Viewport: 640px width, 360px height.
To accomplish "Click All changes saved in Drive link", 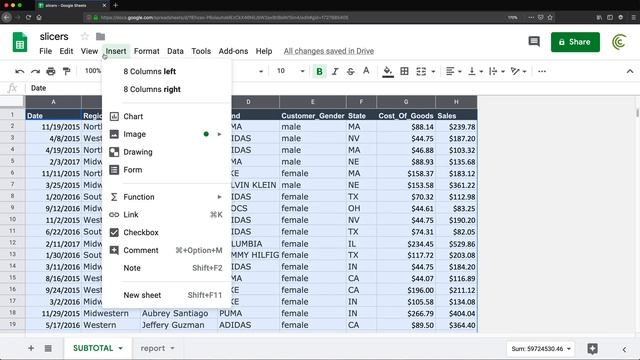I will 329,51.
